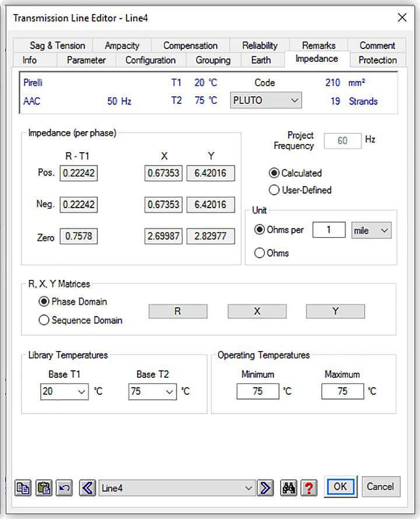This screenshot has height=519, width=420.
Task: Click the copy icon in bottom toolbar
Action: click(23, 488)
